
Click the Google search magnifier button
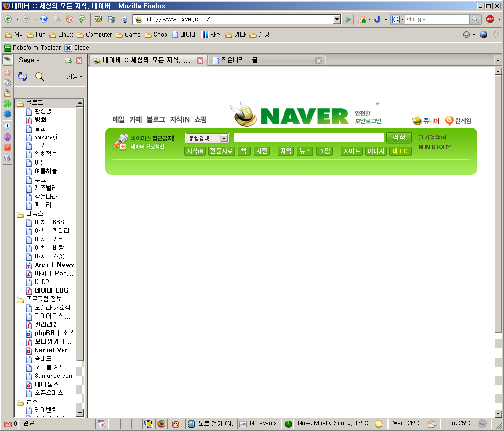475,19
